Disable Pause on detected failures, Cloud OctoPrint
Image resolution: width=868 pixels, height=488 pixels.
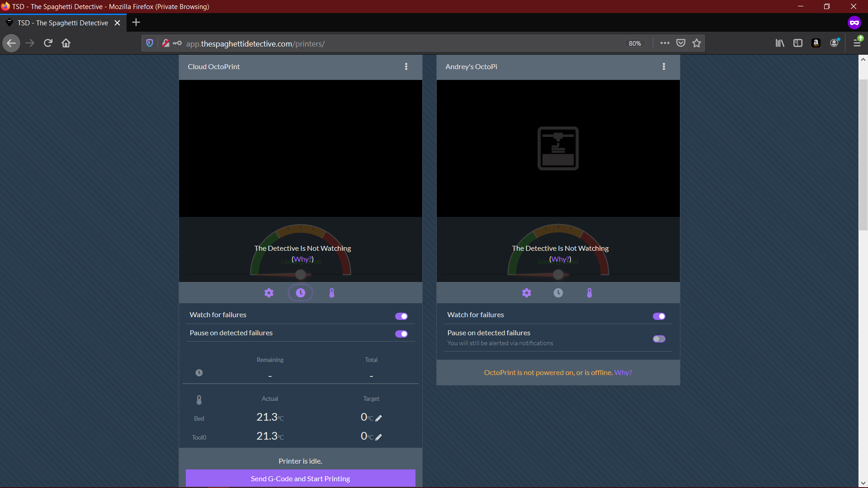(x=401, y=334)
